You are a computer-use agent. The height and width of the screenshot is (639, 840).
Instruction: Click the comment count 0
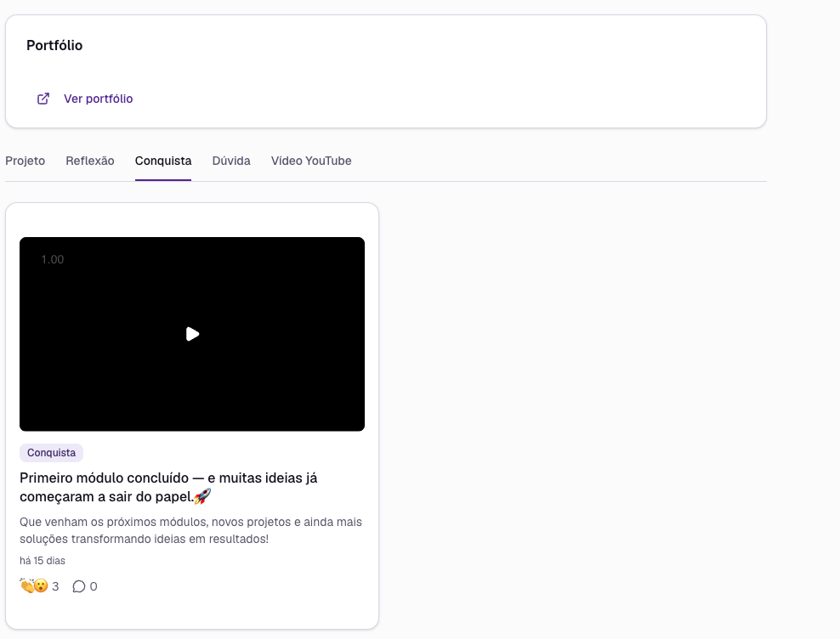pos(94,586)
